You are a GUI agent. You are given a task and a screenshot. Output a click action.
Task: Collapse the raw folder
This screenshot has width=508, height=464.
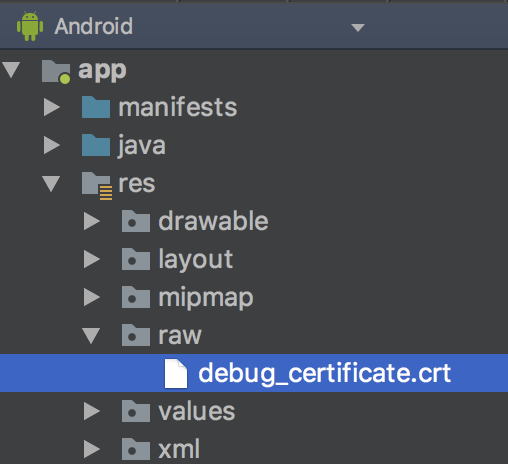click(x=91, y=335)
